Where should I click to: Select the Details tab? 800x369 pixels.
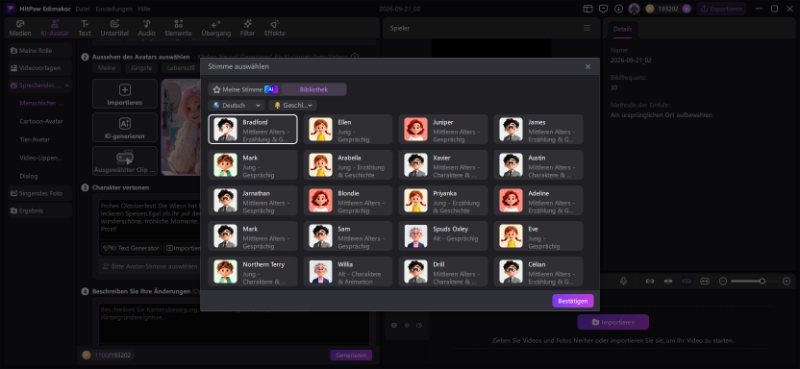coord(622,29)
